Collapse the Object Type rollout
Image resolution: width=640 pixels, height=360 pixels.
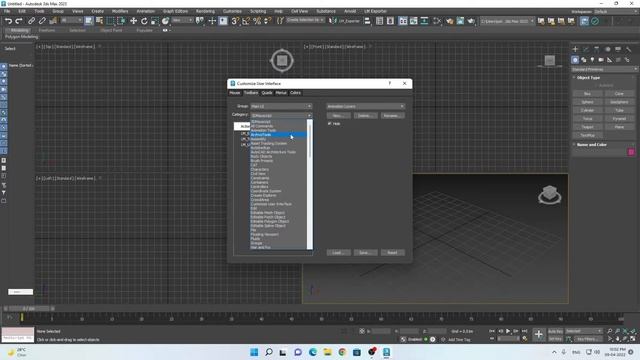[588, 78]
